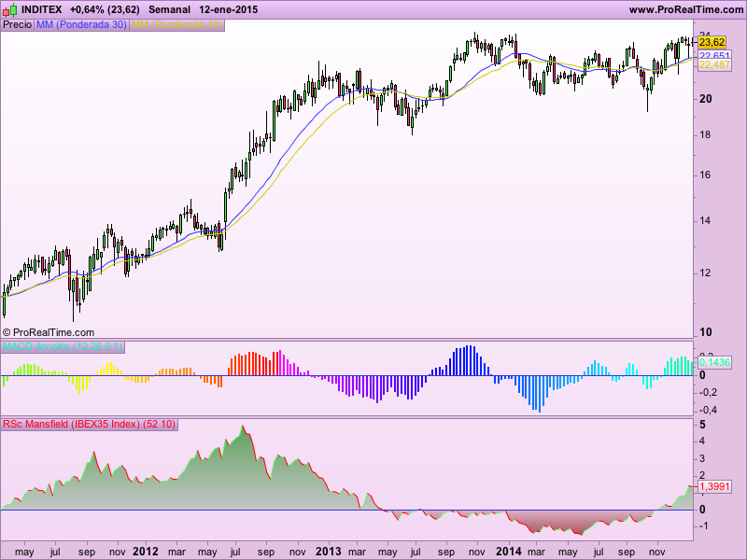Select the INDITEX ticker name
The height and width of the screenshot is (560, 747).
(x=41, y=9)
